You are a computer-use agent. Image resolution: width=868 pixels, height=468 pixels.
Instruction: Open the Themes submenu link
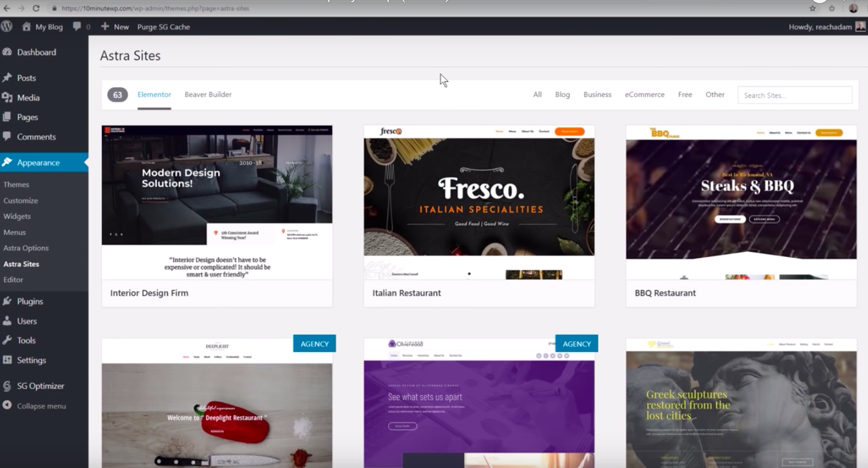(x=16, y=185)
